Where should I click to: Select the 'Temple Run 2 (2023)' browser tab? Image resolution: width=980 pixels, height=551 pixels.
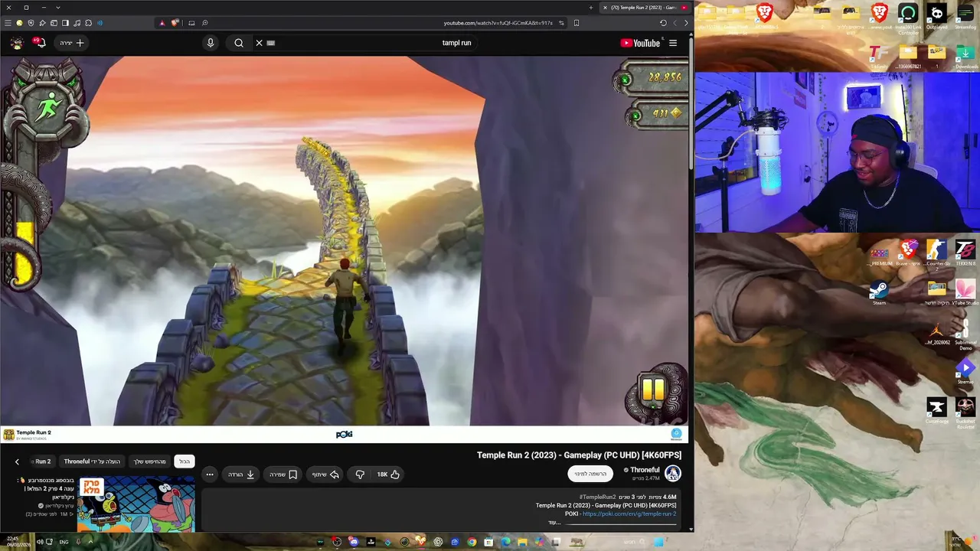(x=645, y=8)
